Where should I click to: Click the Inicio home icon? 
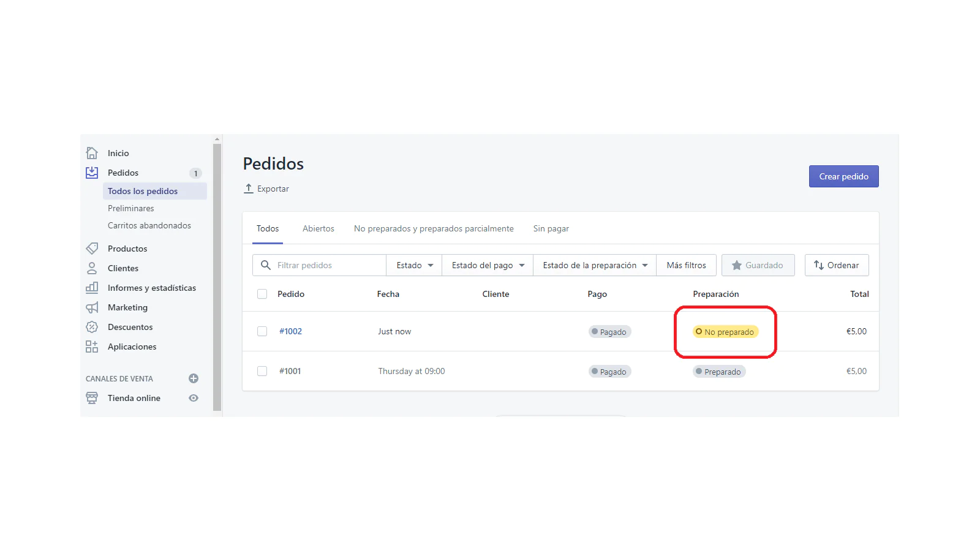tap(92, 153)
